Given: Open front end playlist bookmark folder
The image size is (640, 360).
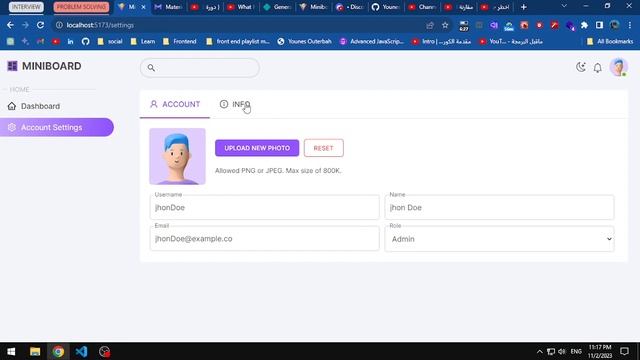Looking at the screenshot, I should 238,41.
